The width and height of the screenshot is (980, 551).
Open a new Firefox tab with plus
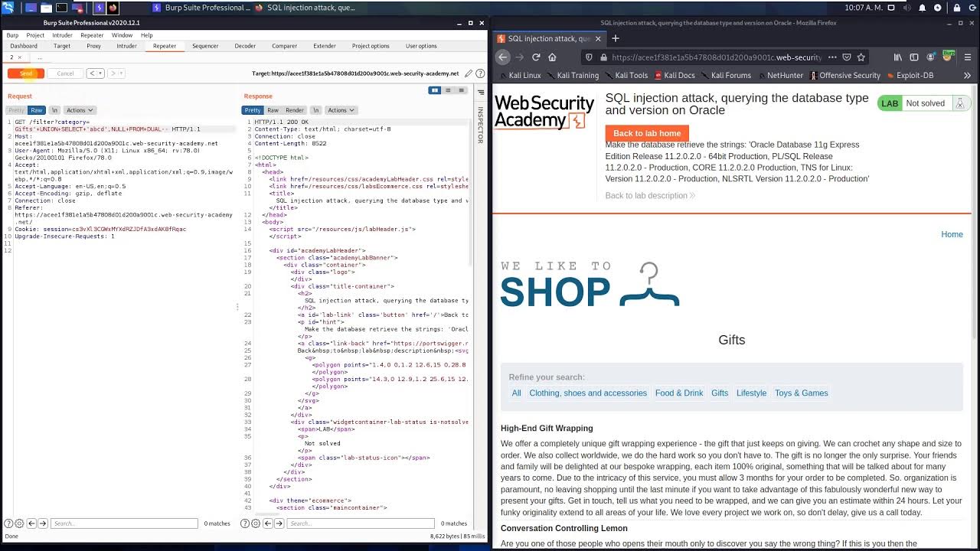click(615, 38)
